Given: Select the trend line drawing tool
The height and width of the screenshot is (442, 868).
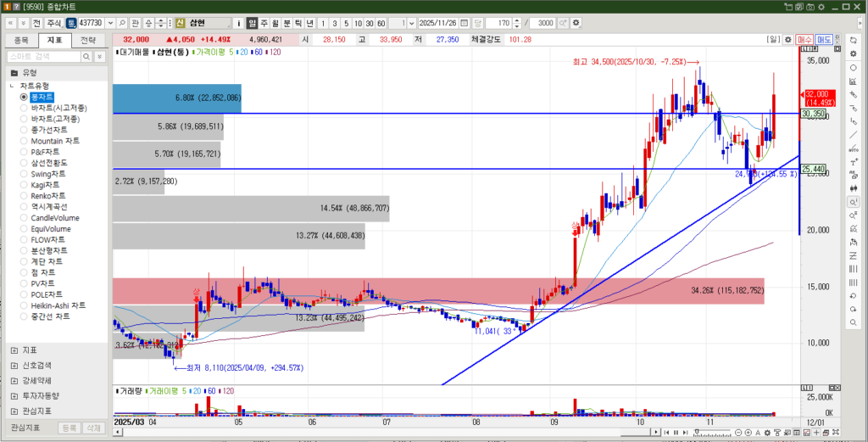Looking at the screenshot, I should click(852, 136).
